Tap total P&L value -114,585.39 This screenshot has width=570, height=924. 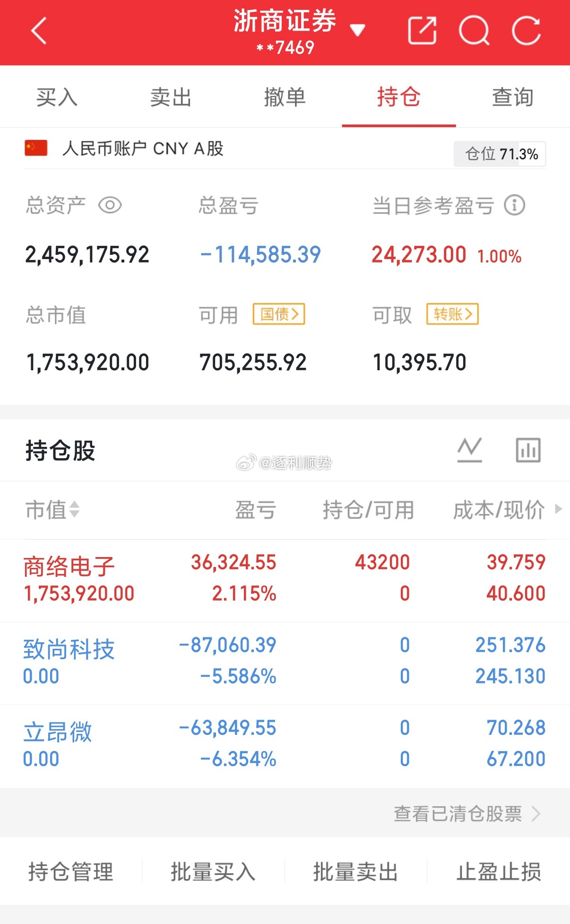point(260,254)
